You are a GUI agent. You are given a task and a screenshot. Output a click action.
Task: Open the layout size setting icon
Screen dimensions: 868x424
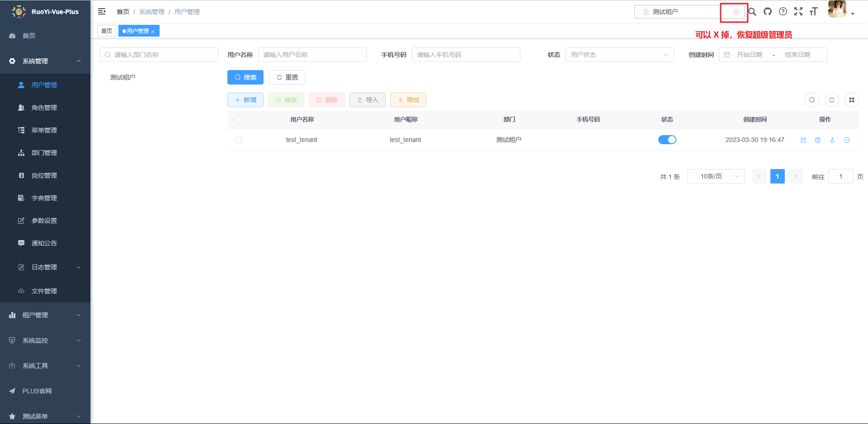[x=814, y=12]
